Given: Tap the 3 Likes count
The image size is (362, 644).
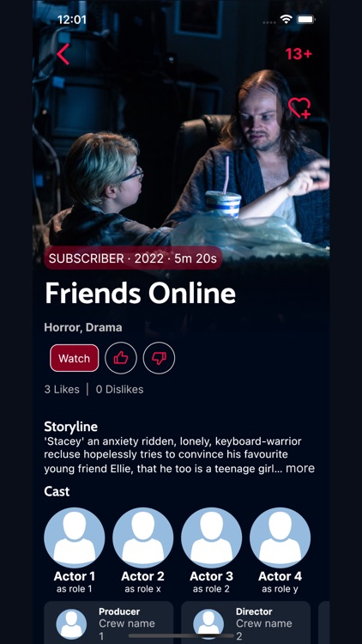Looking at the screenshot, I should pos(62,389).
